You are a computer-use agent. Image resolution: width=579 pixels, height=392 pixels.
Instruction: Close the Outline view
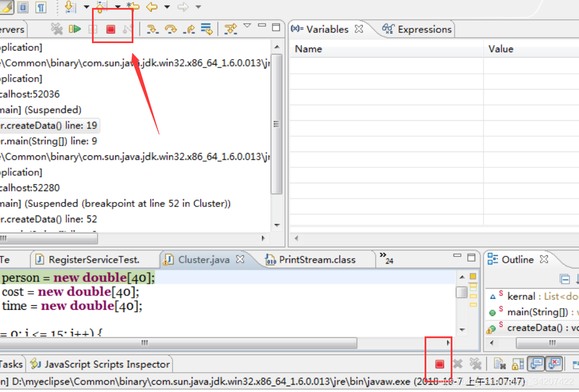(x=544, y=259)
